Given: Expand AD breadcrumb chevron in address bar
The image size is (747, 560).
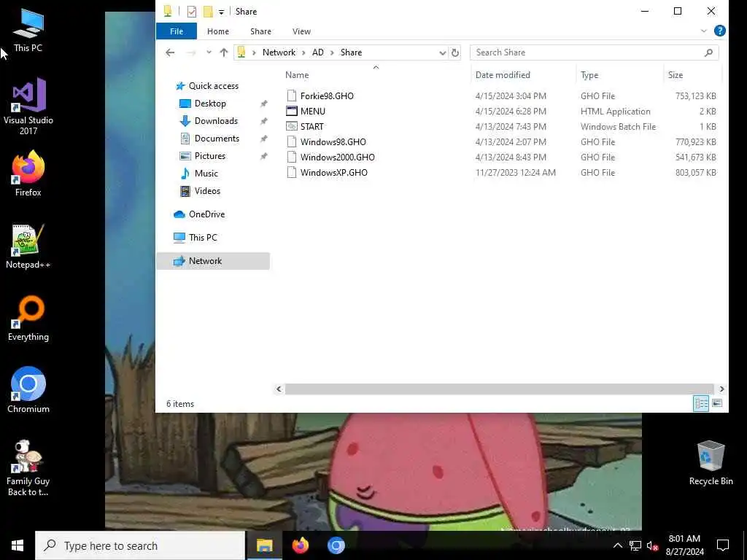Looking at the screenshot, I should click(x=332, y=52).
